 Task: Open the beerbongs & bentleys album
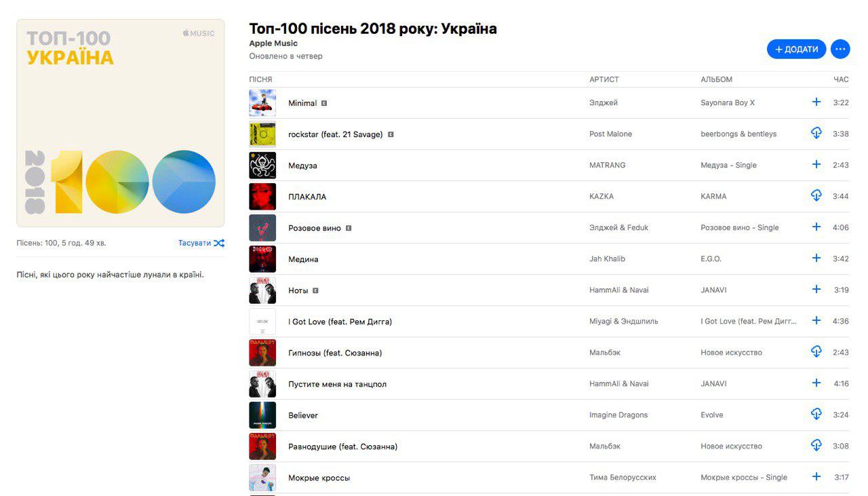click(738, 134)
